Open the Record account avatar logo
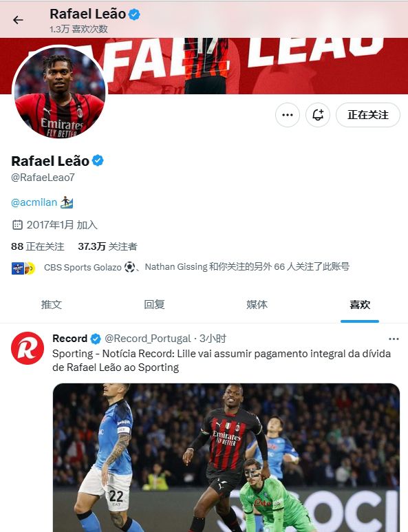The width and height of the screenshot is (408, 532). coord(28,348)
